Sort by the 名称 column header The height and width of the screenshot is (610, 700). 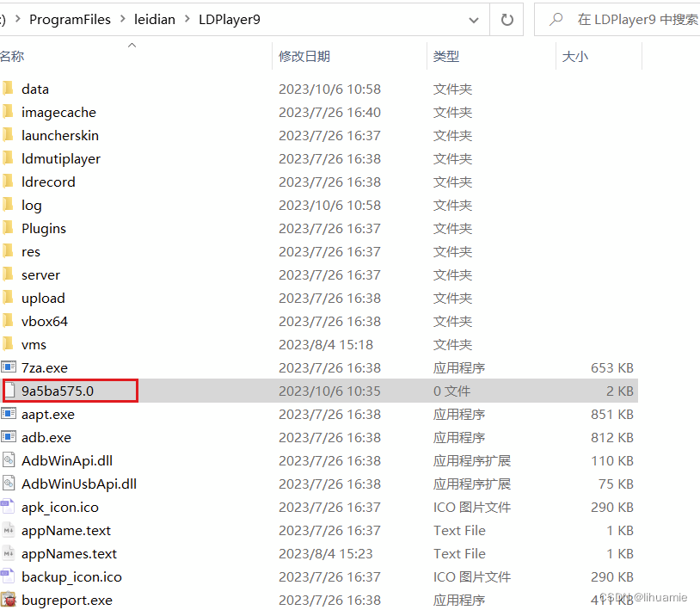pyautogui.click(x=13, y=56)
